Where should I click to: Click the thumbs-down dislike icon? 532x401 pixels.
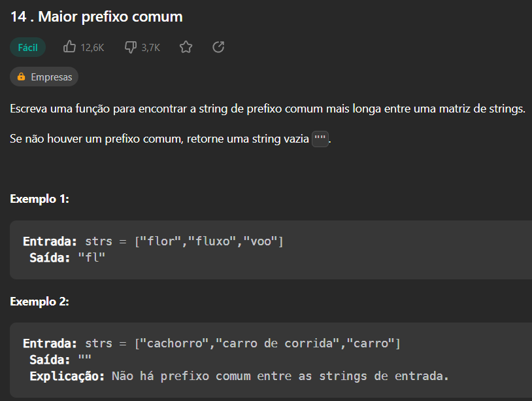coord(130,47)
